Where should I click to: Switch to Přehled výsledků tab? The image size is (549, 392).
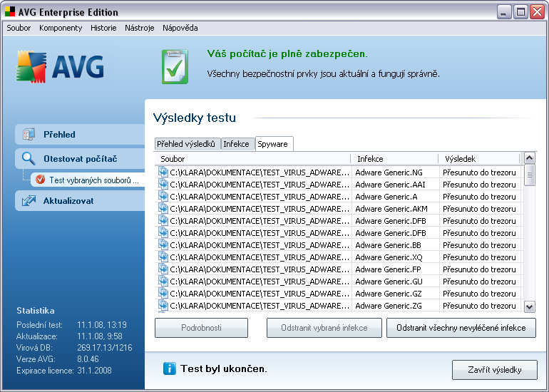(186, 144)
